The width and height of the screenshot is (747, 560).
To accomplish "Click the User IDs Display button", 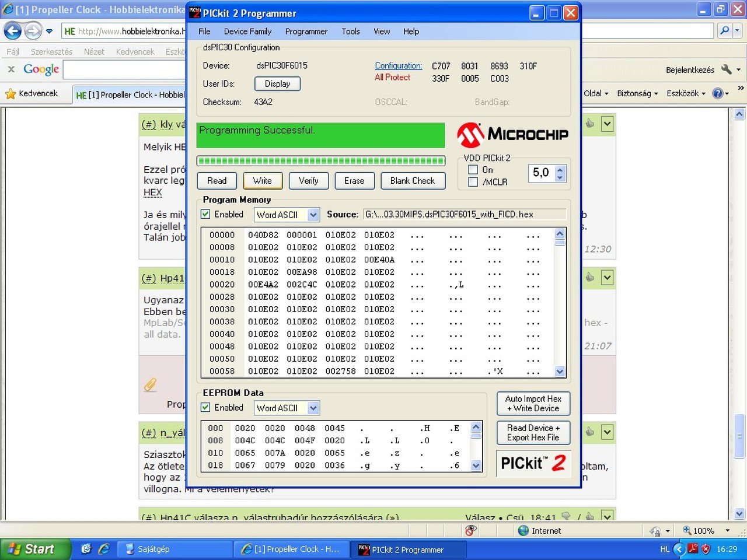I will tap(277, 84).
